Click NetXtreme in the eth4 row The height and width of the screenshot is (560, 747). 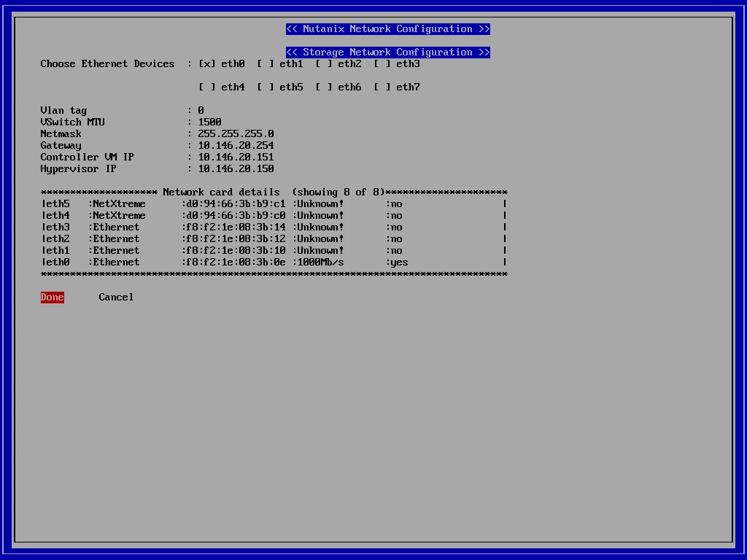tap(119, 215)
